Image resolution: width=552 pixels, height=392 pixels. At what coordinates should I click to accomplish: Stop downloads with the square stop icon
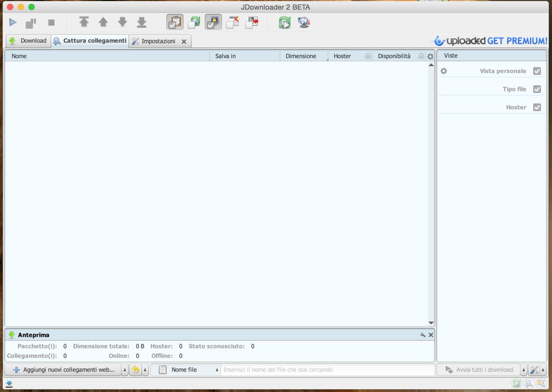pos(51,22)
